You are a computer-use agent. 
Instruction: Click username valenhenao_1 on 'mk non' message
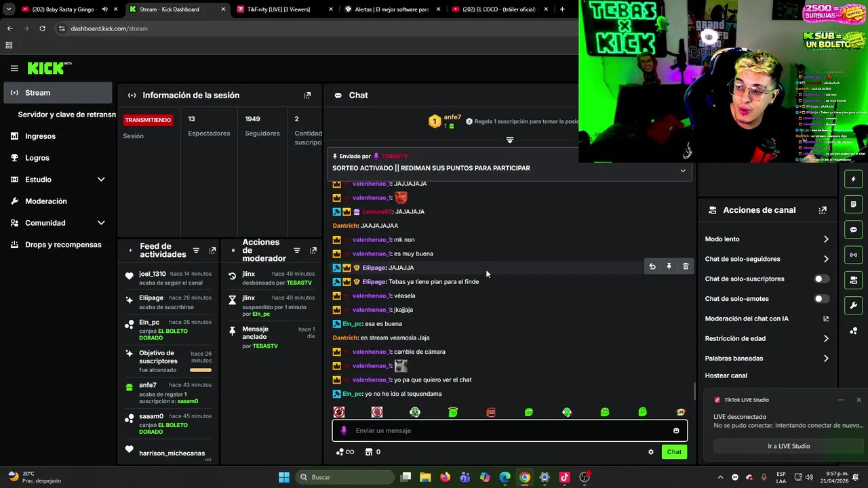pos(371,240)
